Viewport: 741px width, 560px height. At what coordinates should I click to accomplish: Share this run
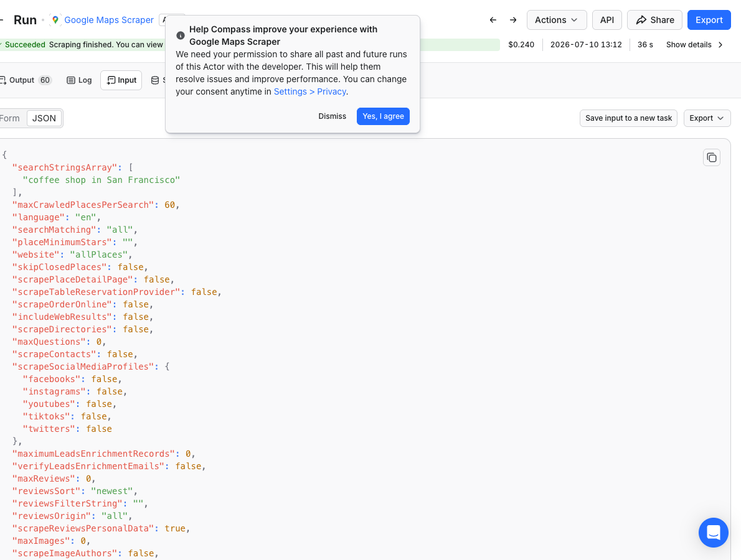pyautogui.click(x=654, y=20)
